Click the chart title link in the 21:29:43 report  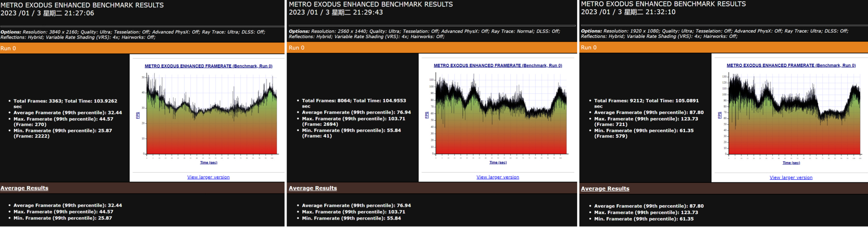tap(498, 66)
